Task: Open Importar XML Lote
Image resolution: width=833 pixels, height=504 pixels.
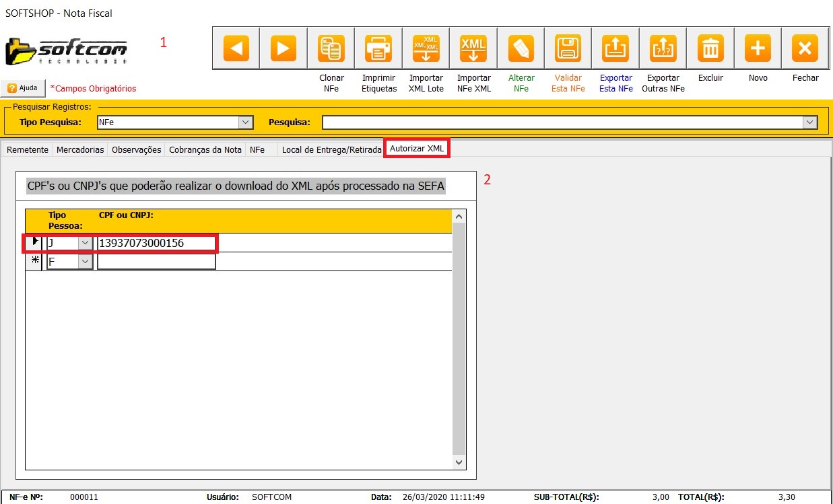Action: pyautogui.click(x=426, y=48)
